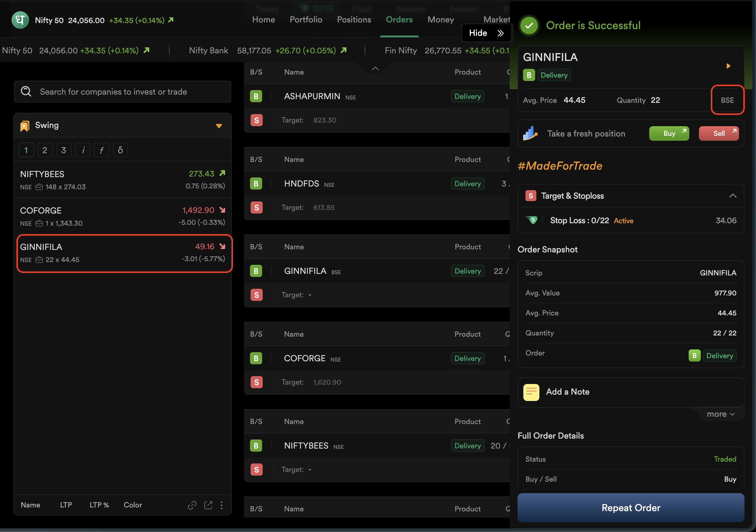Click the holdings briefcase icon under COFORGE
Image resolution: width=756 pixels, height=532 pixels.
coord(39,224)
